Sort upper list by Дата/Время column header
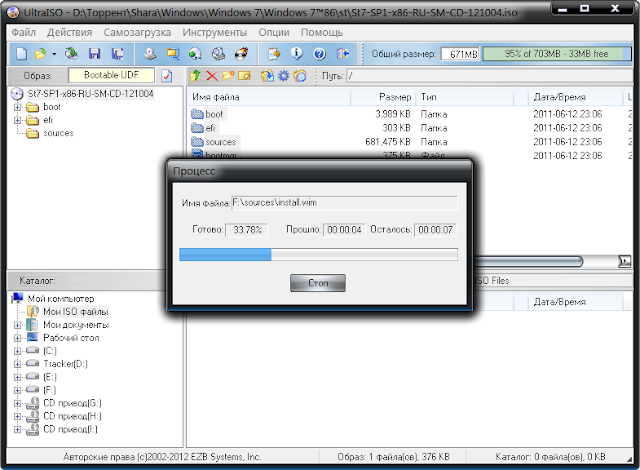This screenshot has width=640, height=470. (x=575, y=97)
